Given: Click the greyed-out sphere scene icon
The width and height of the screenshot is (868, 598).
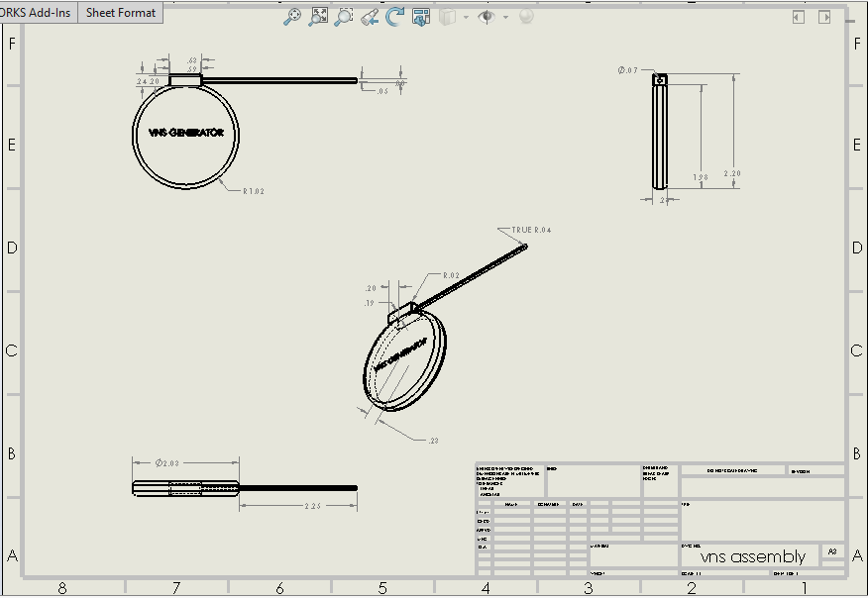Looking at the screenshot, I should (x=527, y=17).
